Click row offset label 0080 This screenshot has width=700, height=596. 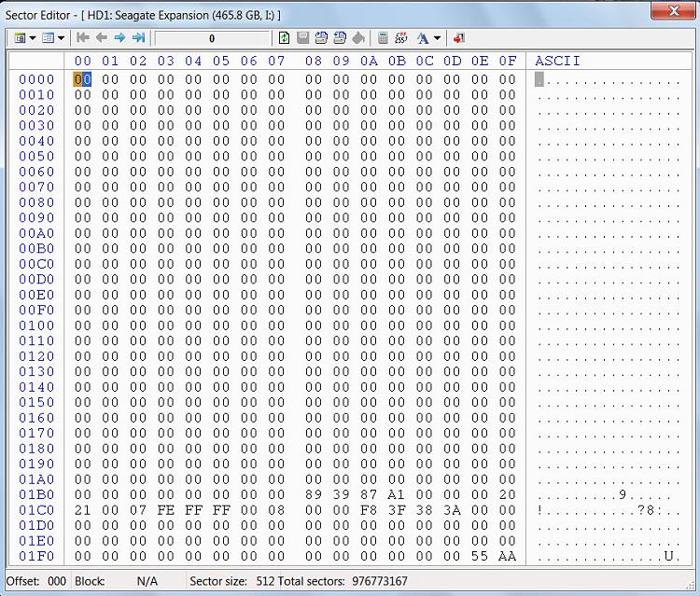[x=36, y=202]
